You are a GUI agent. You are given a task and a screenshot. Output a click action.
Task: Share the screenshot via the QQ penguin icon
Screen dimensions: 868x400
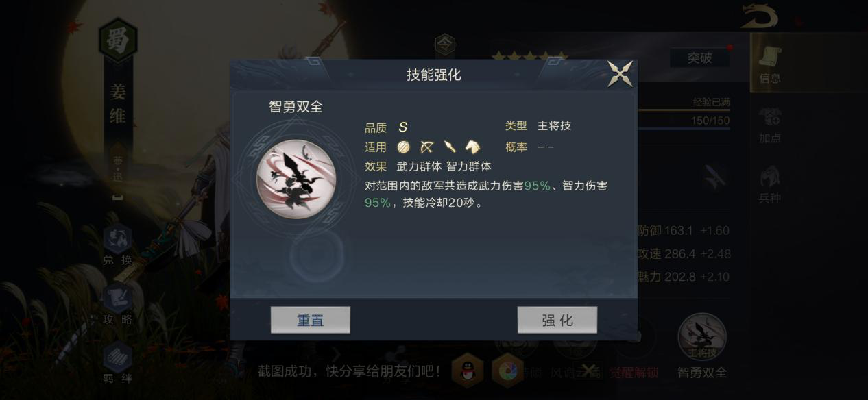pos(468,372)
